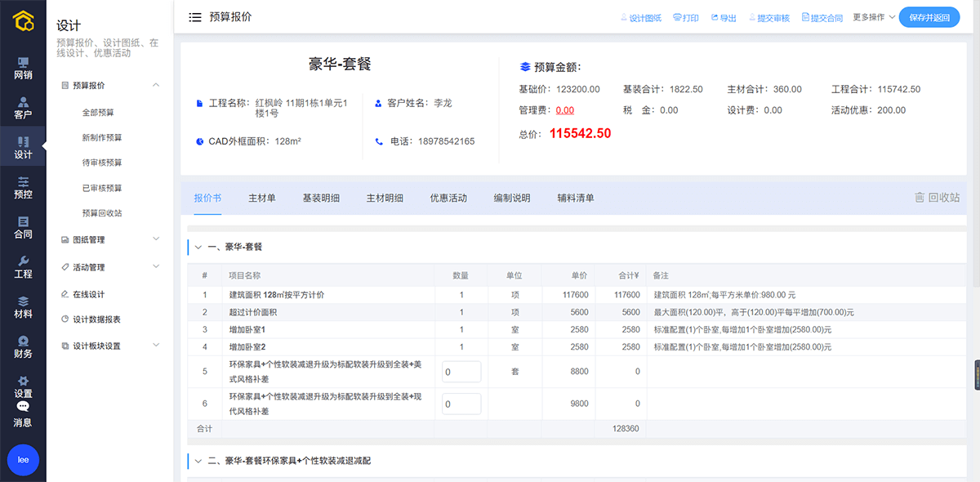
Task: Open the 财务 sidebar module
Action: tap(23, 347)
